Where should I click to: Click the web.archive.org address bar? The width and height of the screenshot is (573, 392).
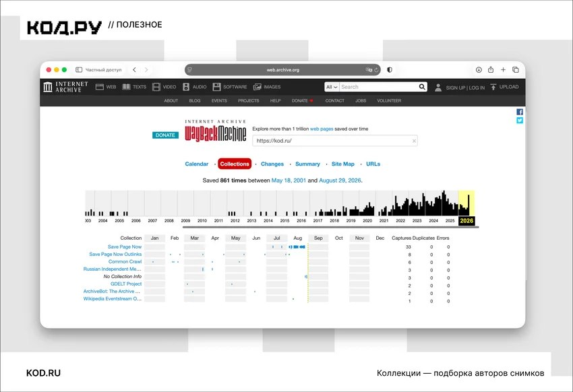tap(282, 70)
